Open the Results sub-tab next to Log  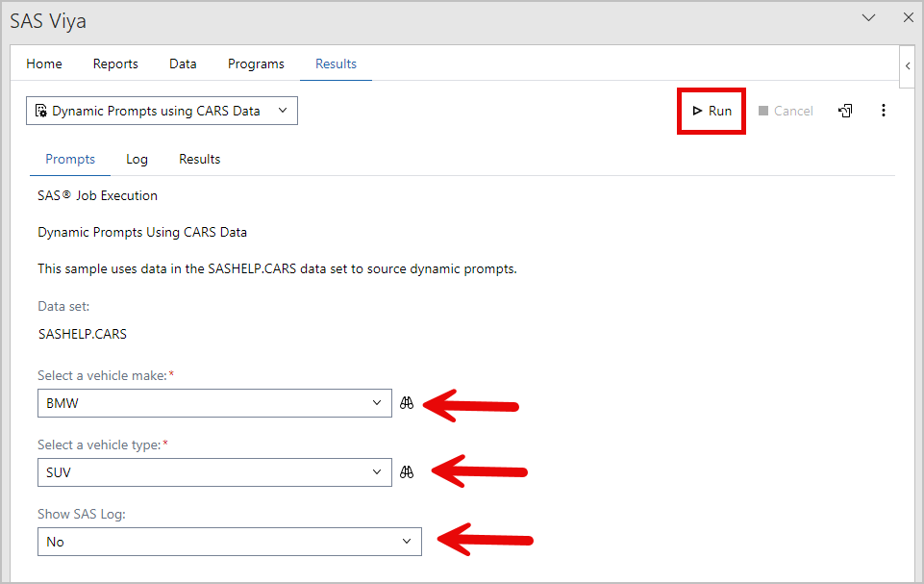click(x=200, y=160)
